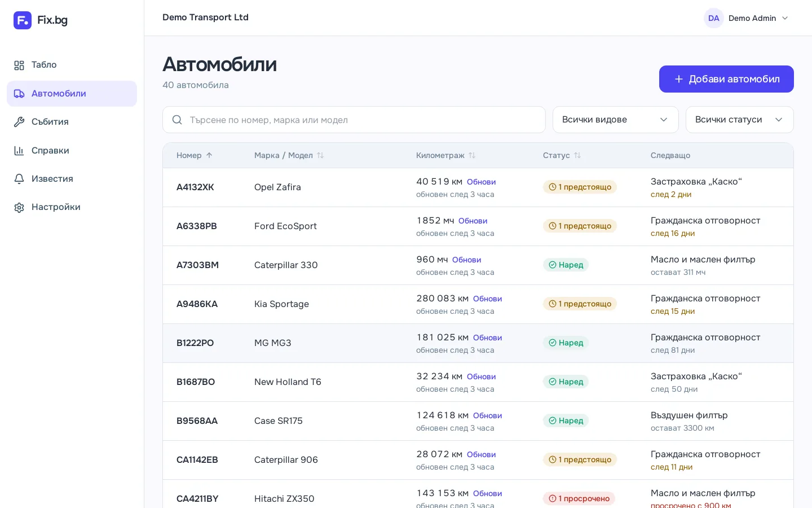This screenshot has width=812, height=508.
Task: Click Обнови for Kia Sportage
Action: (488, 299)
